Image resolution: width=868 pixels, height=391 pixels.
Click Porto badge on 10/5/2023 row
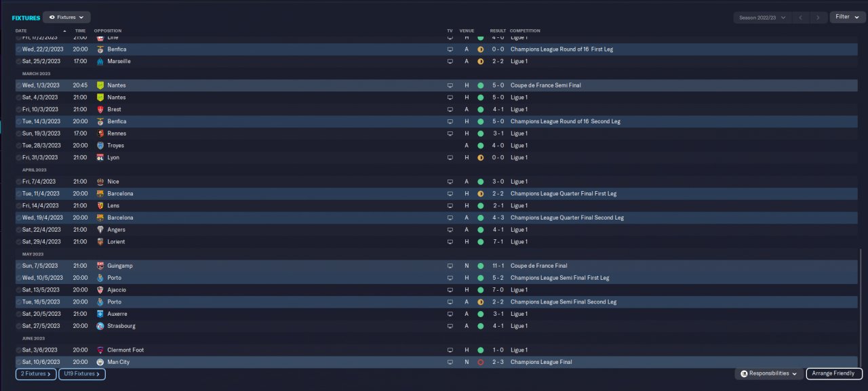(x=100, y=278)
